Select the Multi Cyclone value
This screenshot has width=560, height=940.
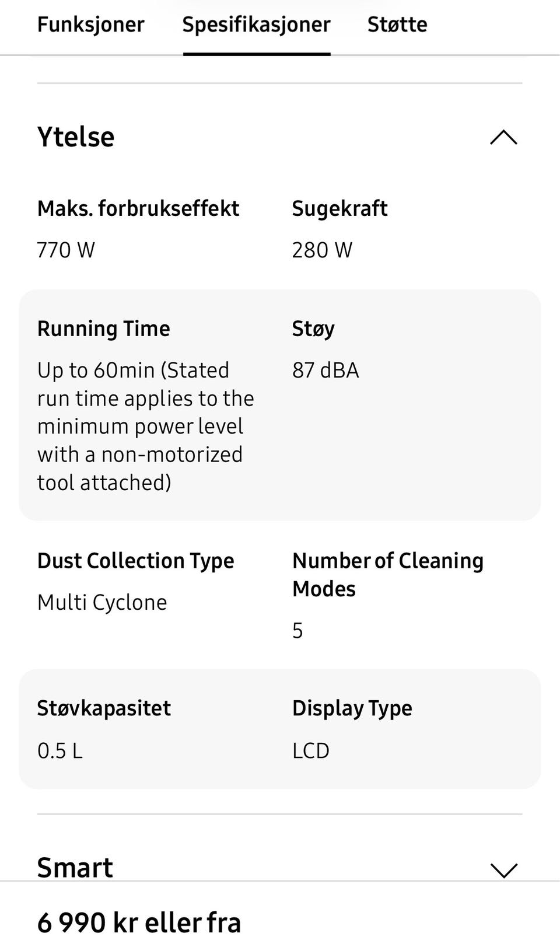tap(102, 603)
